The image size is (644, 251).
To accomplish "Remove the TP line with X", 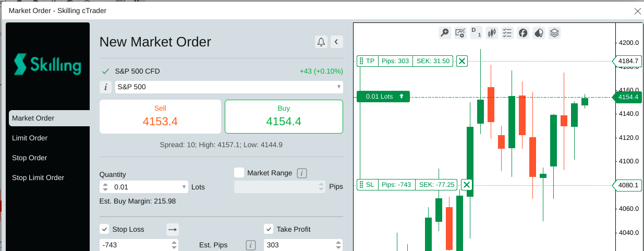I will (462, 61).
